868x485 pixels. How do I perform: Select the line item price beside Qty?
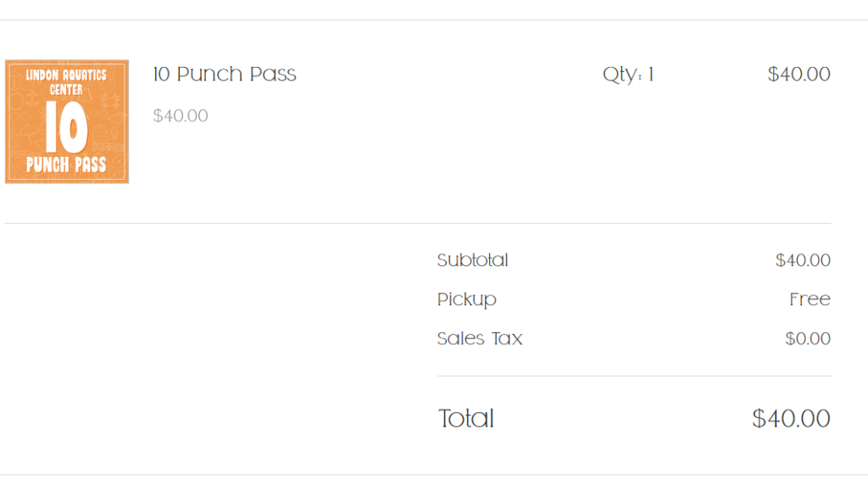798,74
